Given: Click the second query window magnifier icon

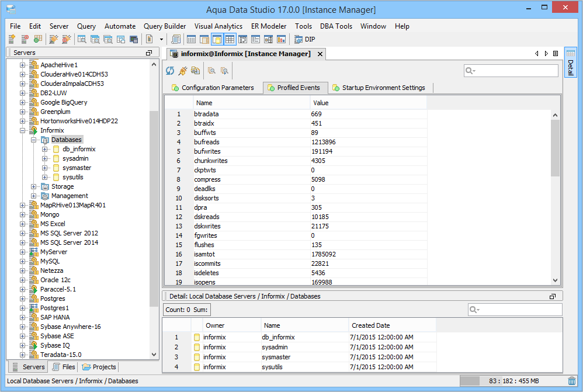Looking at the screenshot, I should [95, 39].
